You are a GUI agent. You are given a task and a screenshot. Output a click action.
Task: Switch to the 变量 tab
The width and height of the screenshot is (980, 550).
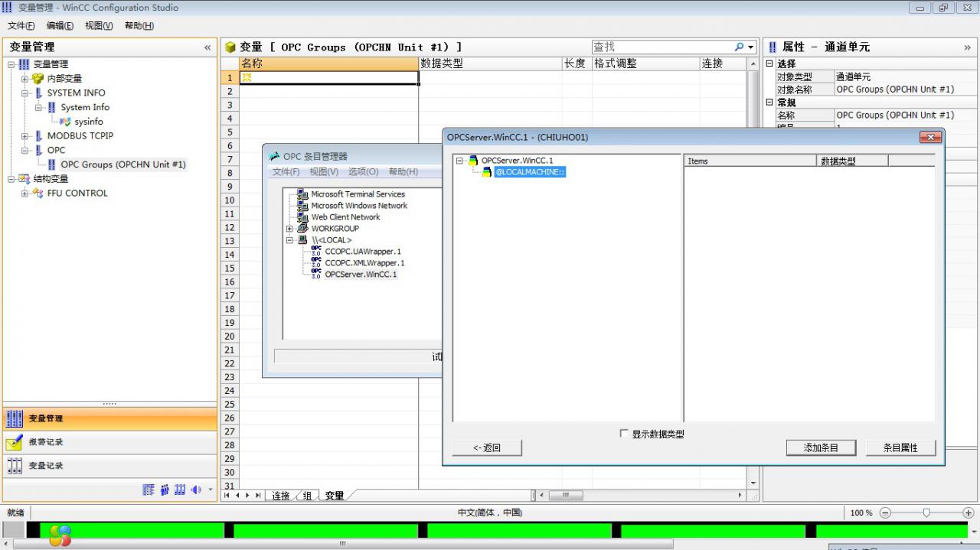click(335, 496)
